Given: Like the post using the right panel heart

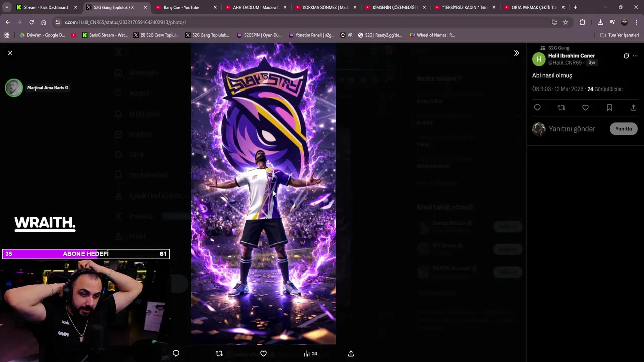Looking at the screenshot, I should [585, 108].
